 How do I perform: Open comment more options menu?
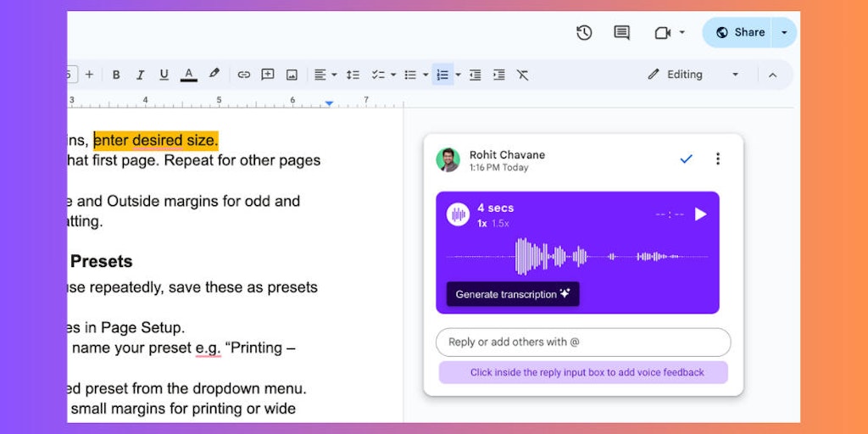click(718, 159)
